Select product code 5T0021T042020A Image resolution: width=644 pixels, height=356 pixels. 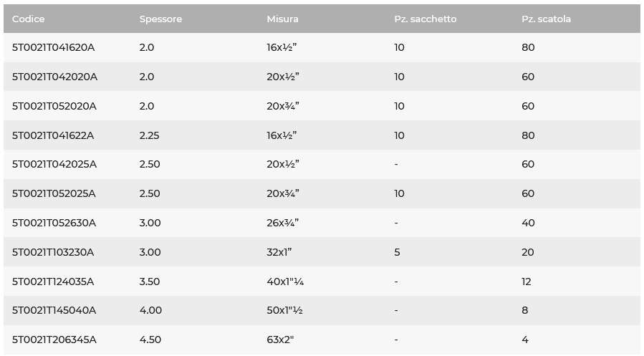54,77
